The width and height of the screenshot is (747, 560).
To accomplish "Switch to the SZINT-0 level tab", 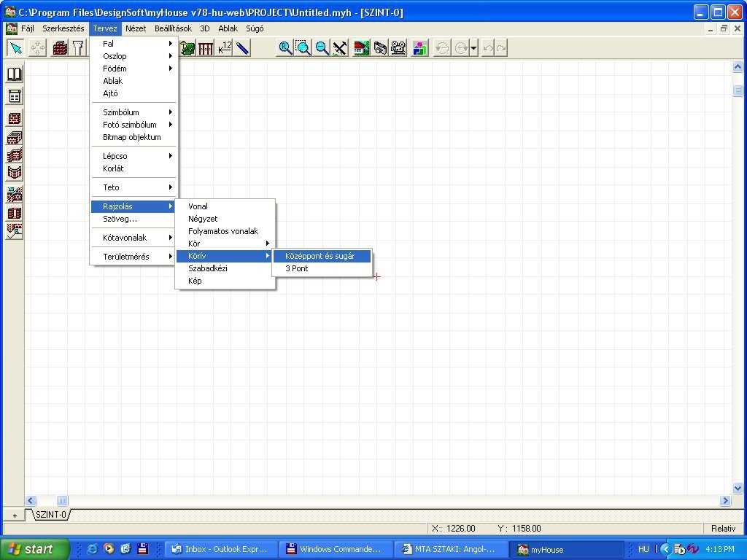I will click(x=50, y=515).
